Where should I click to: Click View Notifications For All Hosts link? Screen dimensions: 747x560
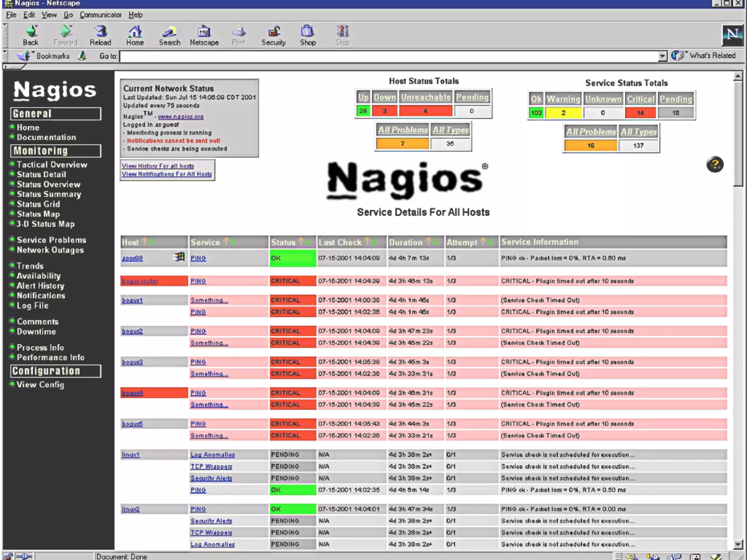167,174
